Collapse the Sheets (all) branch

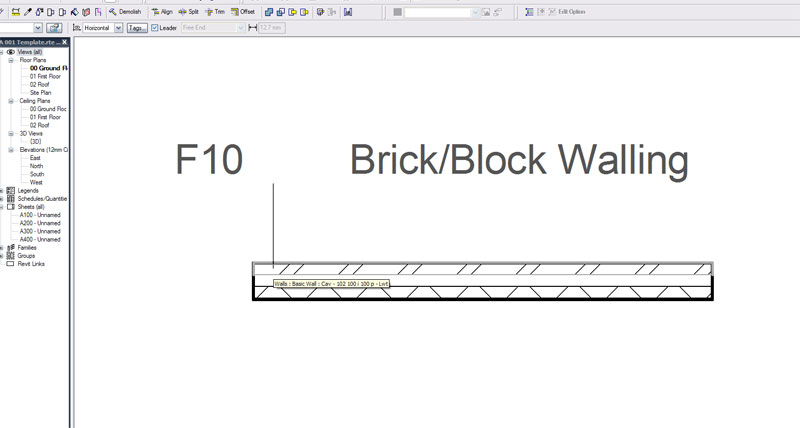pyautogui.click(x=2, y=207)
